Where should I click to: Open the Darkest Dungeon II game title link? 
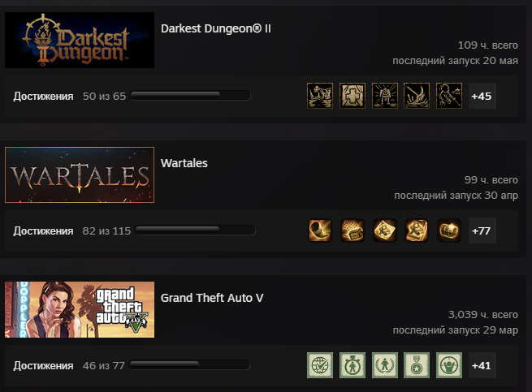pyautogui.click(x=216, y=28)
